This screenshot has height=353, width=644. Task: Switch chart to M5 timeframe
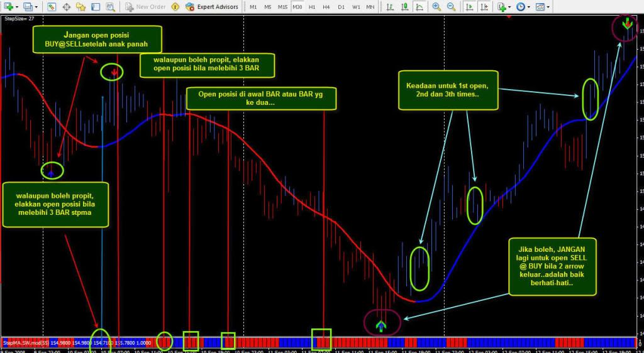pyautogui.click(x=268, y=7)
